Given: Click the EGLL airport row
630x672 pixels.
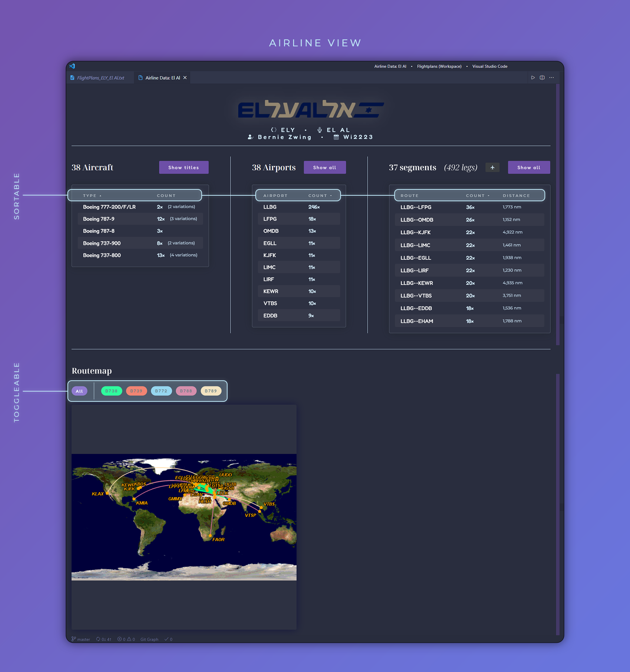Looking at the screenshot, I should coord(299,243).
